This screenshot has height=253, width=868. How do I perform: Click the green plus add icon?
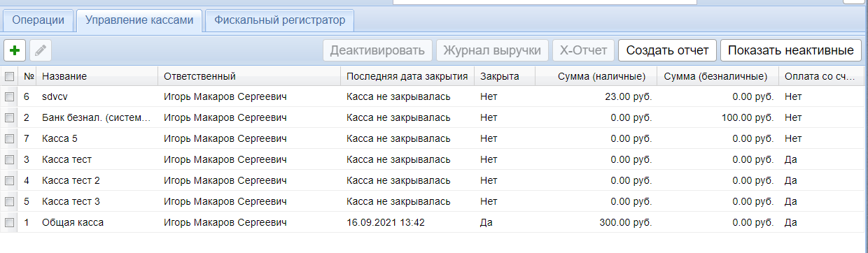pos(15,50)
